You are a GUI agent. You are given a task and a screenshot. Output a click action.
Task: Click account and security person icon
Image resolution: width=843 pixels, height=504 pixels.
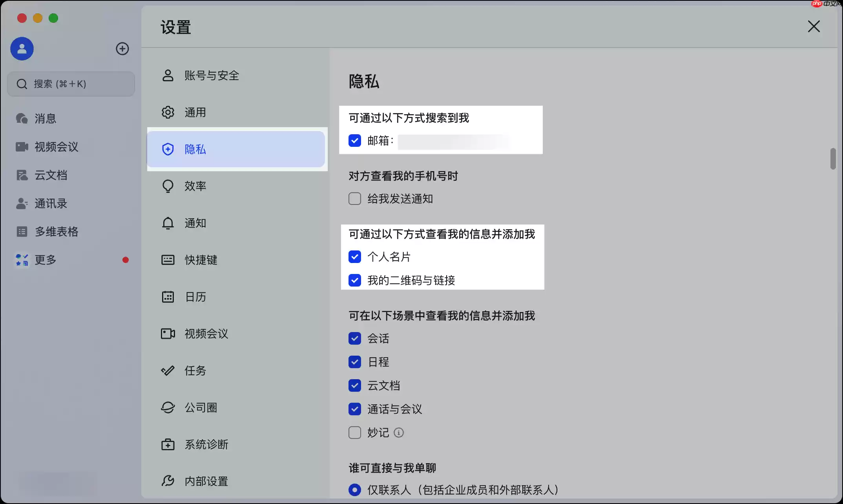coord(168,75)
